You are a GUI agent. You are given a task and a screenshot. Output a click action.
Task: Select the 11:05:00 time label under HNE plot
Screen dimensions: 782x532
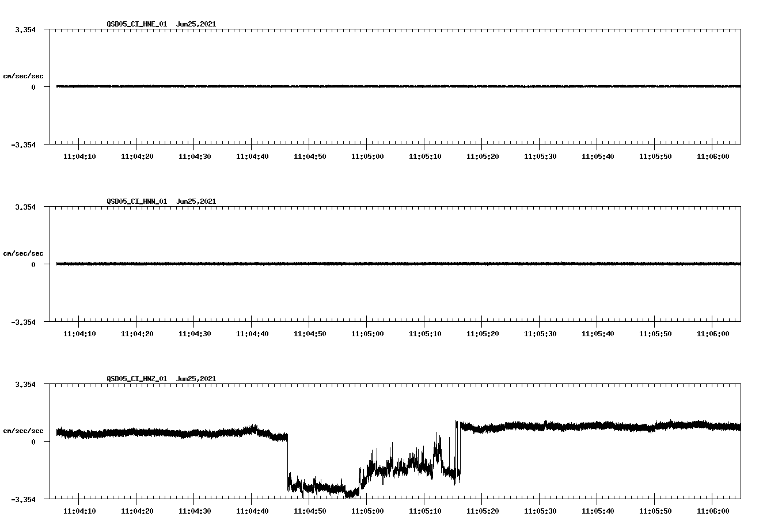(x=367, y=157)
